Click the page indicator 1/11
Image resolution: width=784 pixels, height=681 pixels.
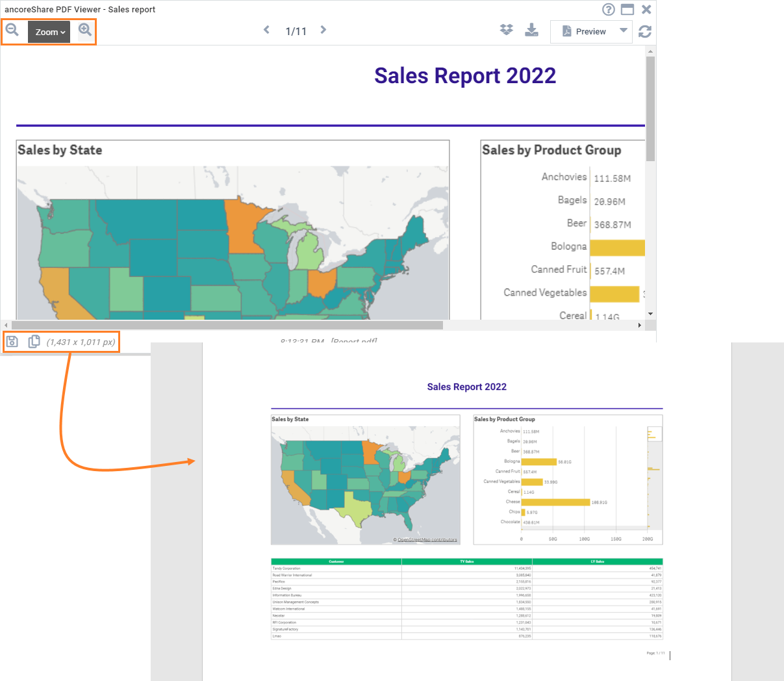click(296, 31)
